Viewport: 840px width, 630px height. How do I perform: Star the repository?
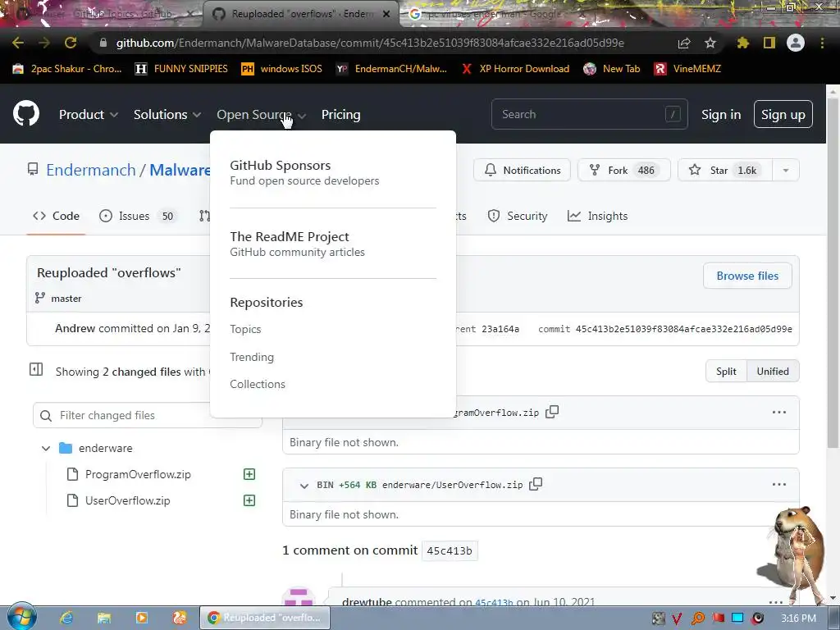(x=725, y=171)
